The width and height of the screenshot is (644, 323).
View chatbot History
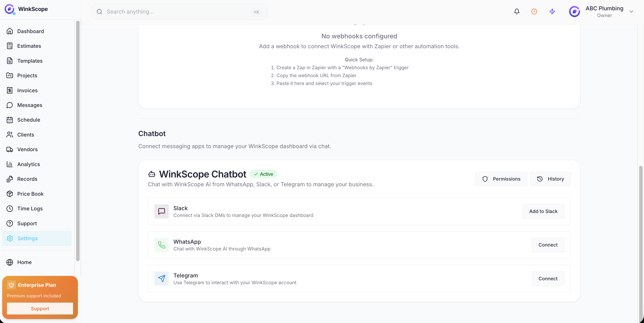click(x=550, y=179)
